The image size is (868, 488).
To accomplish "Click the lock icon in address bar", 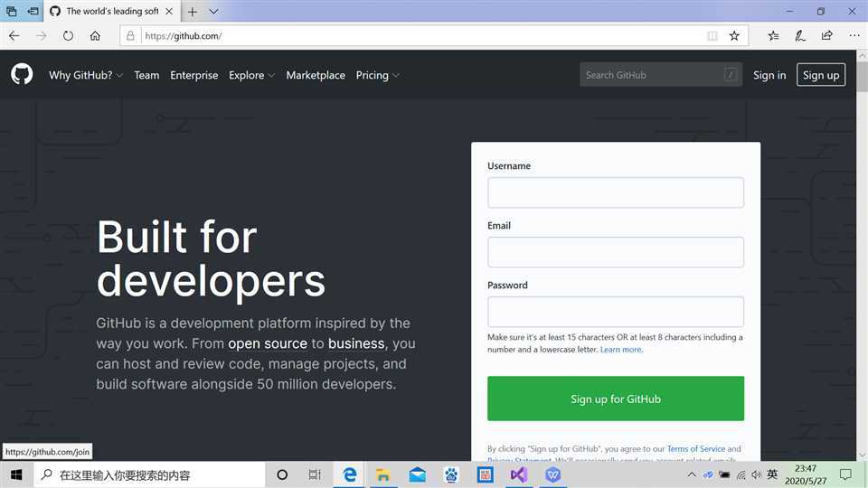I will [130, 36].
